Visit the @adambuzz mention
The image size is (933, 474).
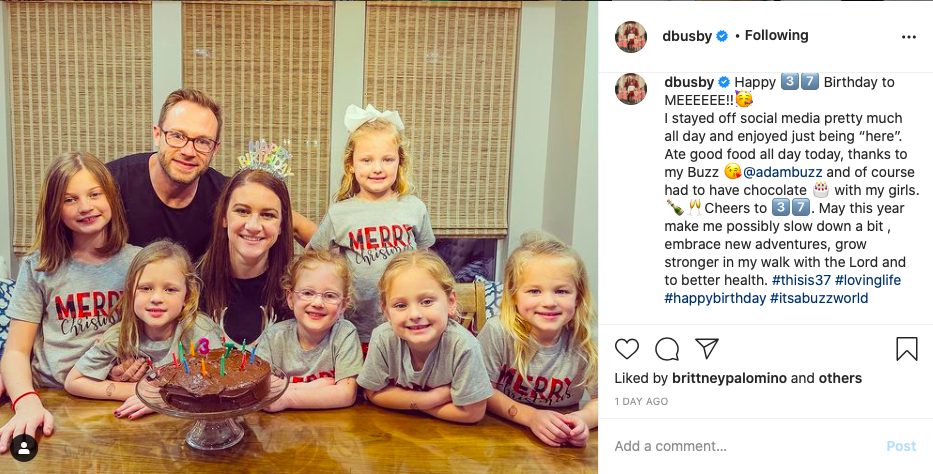(x=782, y=172)
